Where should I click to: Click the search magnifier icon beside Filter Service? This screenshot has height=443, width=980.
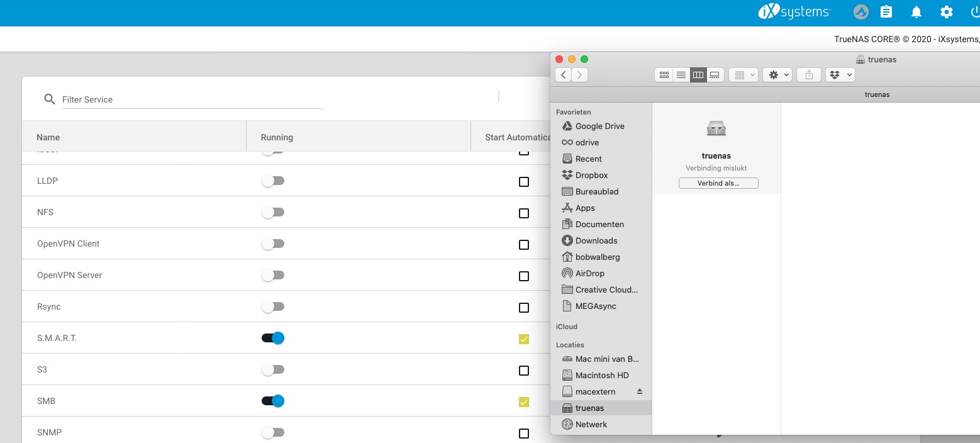50,99
